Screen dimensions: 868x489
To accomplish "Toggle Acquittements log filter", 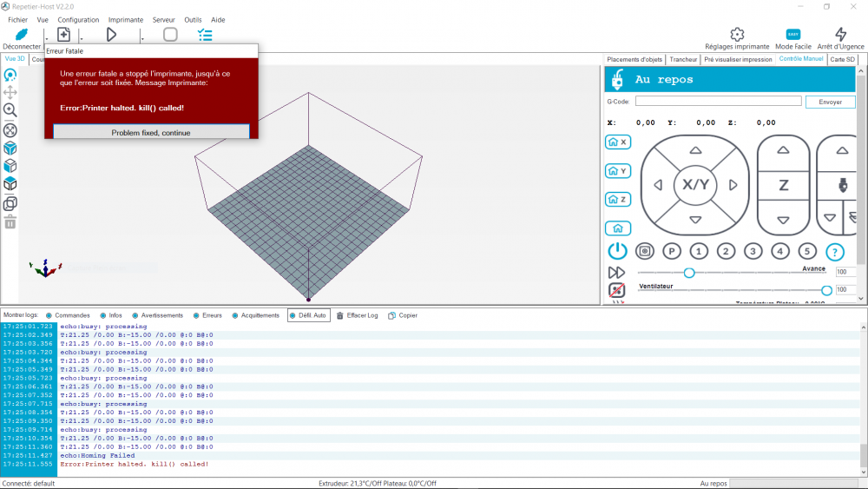I will point(256,315).
